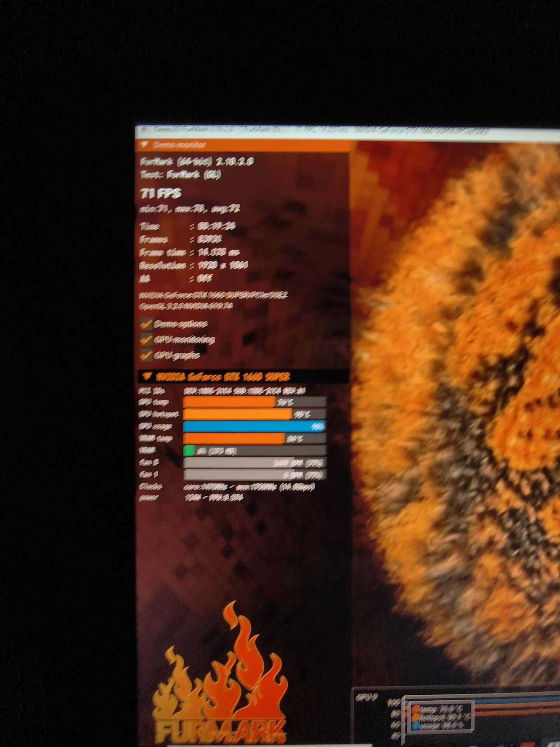
Task: Click the fan 1 speed bar
Action: point(254,475)
